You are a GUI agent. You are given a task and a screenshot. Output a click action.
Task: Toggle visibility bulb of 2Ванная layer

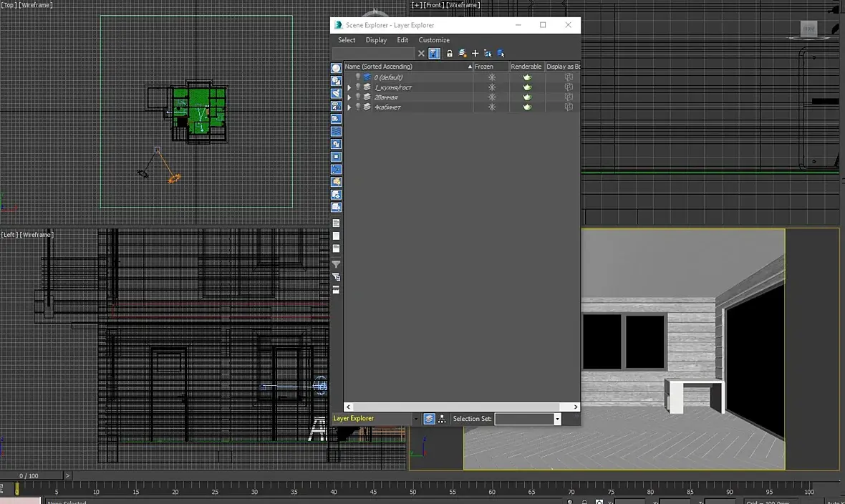point(358,97)
